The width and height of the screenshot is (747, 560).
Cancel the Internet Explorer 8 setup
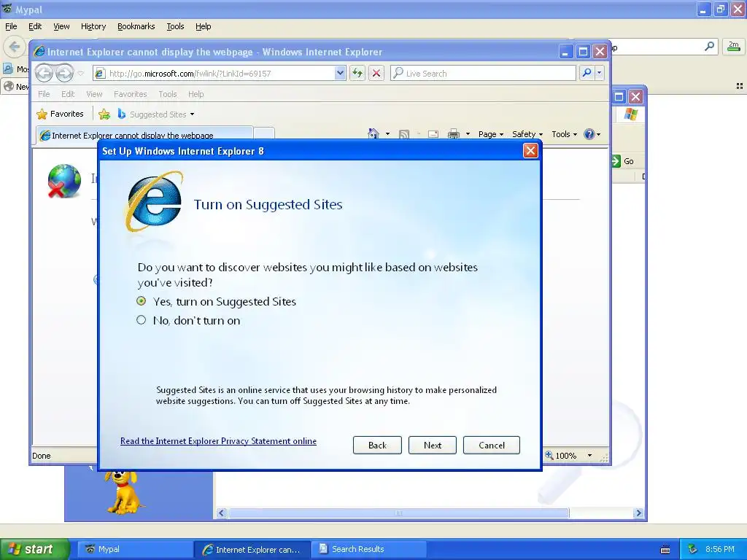tap(491, 446)
